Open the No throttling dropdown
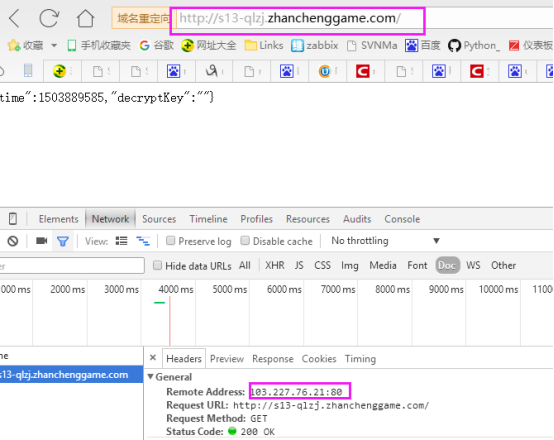554x440 pixels. (x=385, y=241)
